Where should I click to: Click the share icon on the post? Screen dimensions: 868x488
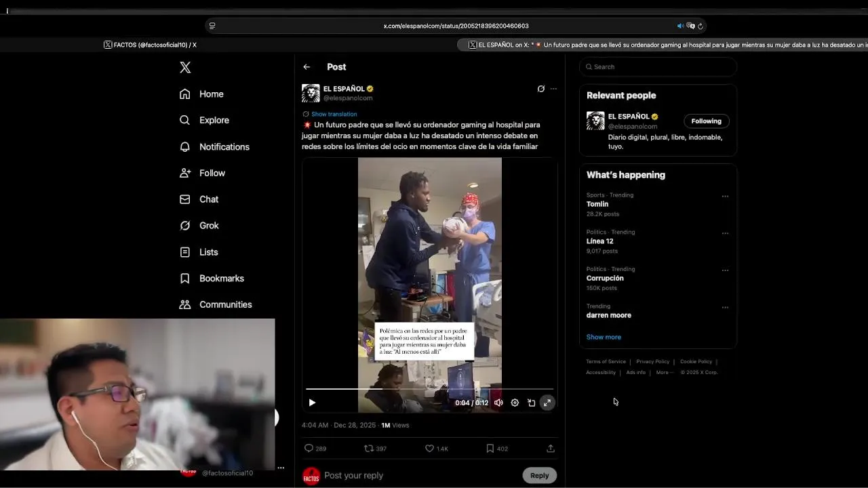551,448
